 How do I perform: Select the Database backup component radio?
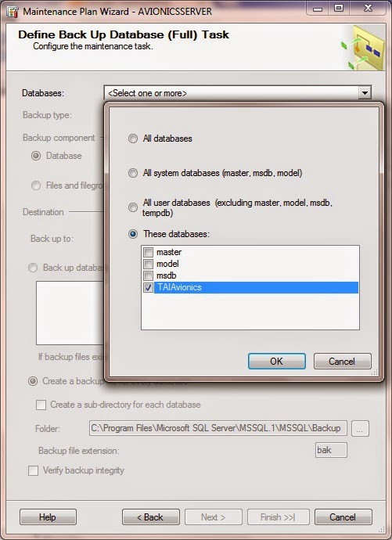[36, 156]
